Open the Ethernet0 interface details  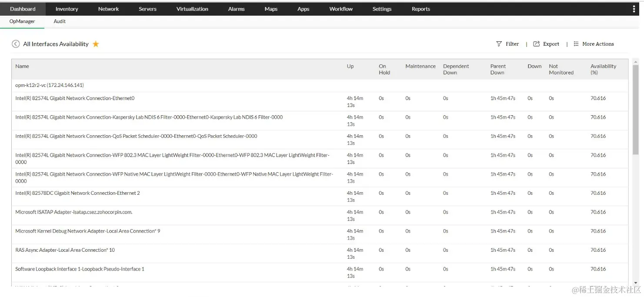click(x=74, y=98)
